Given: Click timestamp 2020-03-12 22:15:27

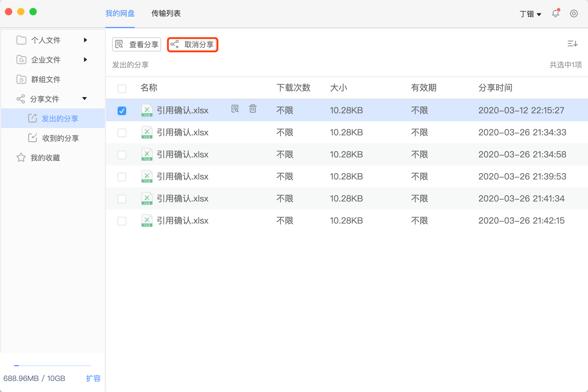Looking at the screenshot, I should 521,110.
